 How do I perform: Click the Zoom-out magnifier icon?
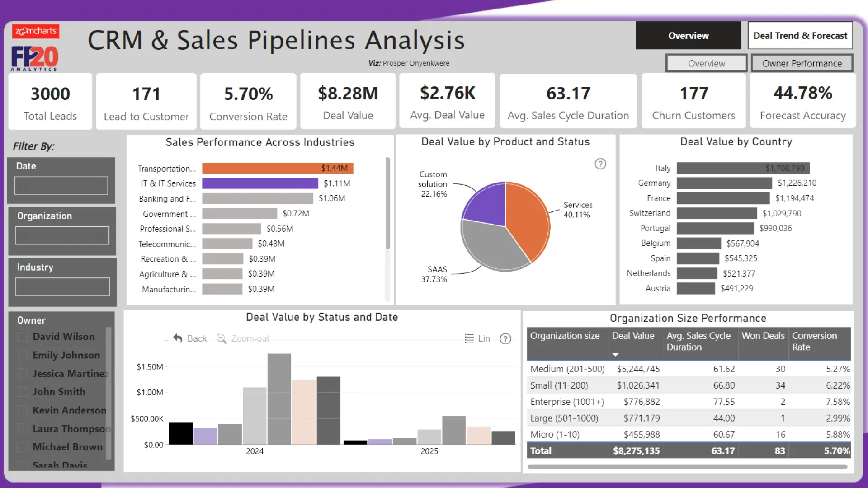pos(221,338)
